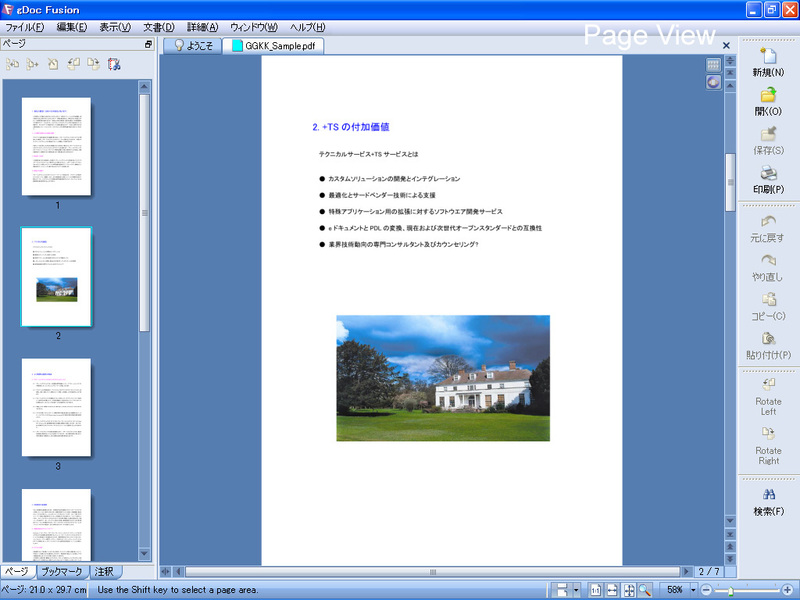Select the partially visible page 4 thumbnail
This screenshot has height=600, width=800.
click(56, 525)
